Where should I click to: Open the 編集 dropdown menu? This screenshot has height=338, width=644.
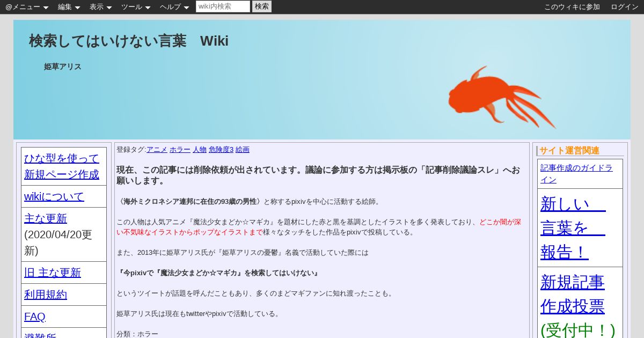pos(69,7)
